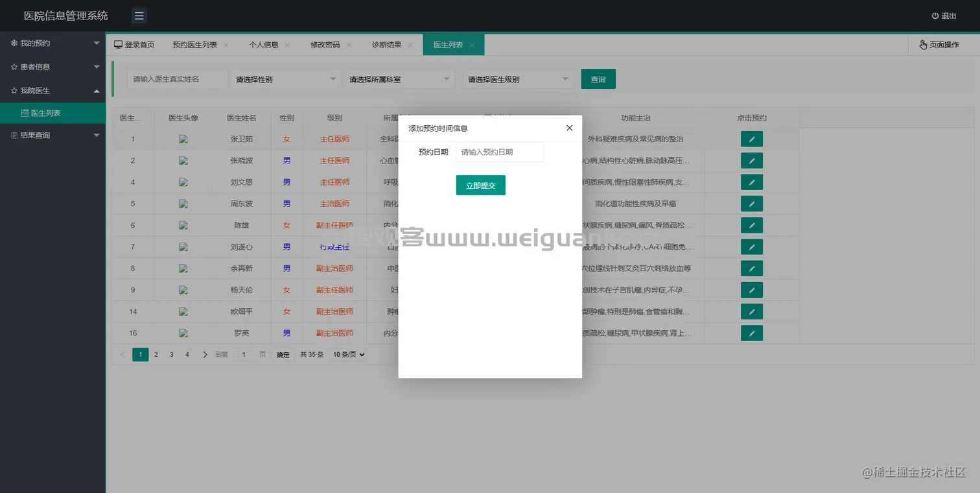Click the avatar image of 罗英
The width and height of the screenshot is (980, 493).
[183, 333]
